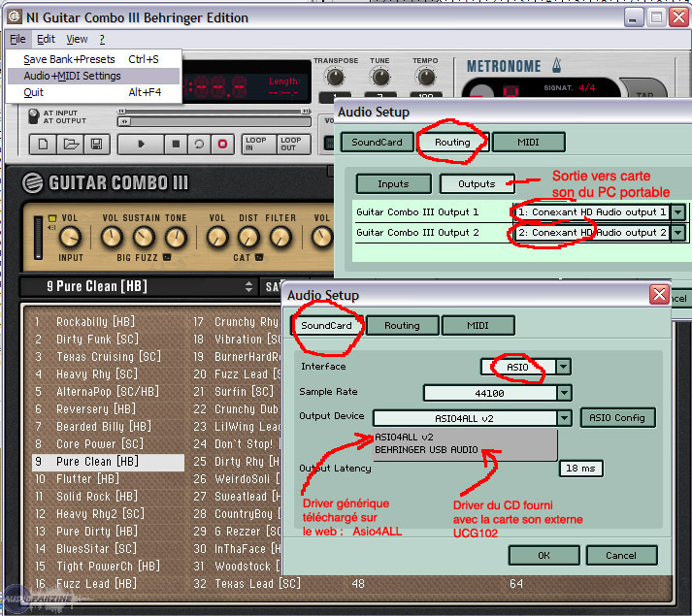Switch to SoundCard tab in front Audio Setup
The width and height of the screenshot is (692, 616).
(x=326, y=325)
